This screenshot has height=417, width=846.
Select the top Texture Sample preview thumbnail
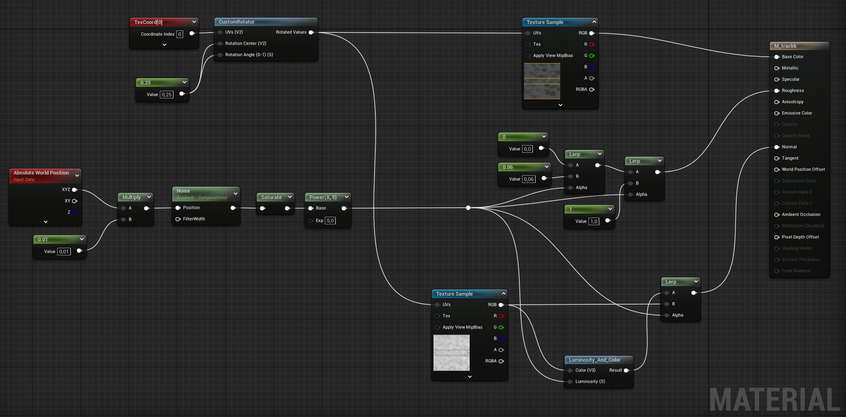click(x=542, y=83)
